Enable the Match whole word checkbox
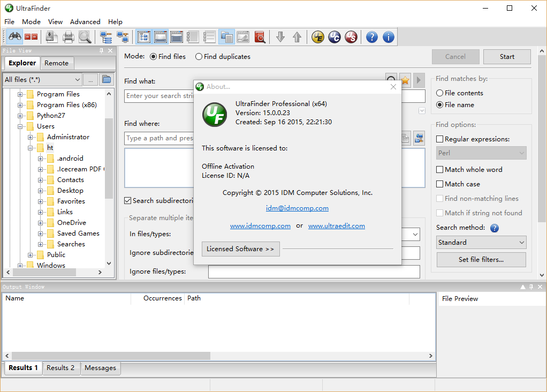This screenshot has width=547, height=392. 440,170
